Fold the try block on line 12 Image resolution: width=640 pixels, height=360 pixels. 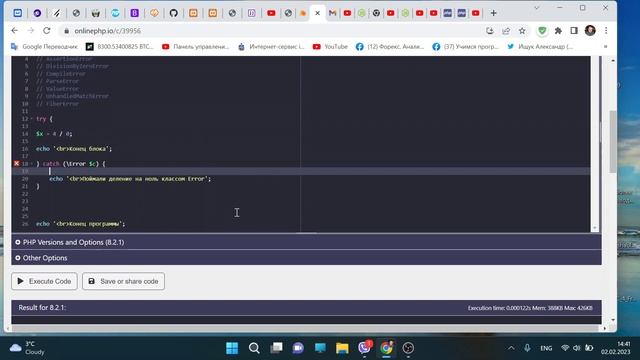[x=32, y=119]
